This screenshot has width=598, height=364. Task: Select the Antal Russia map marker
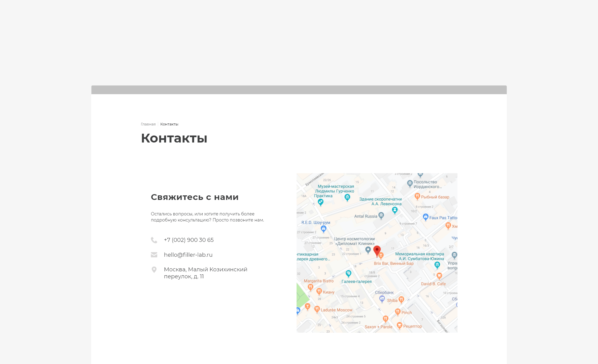click(x=381, y=216)
